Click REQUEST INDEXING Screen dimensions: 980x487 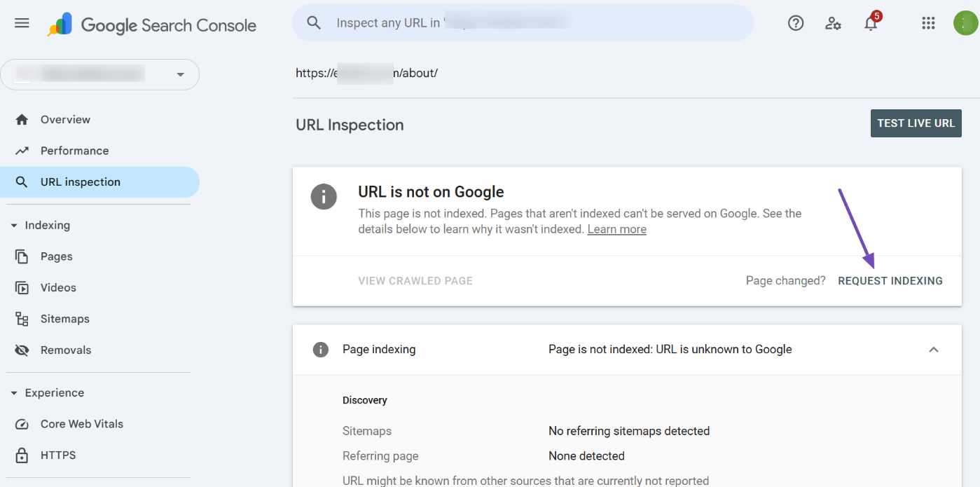[890, 281]
